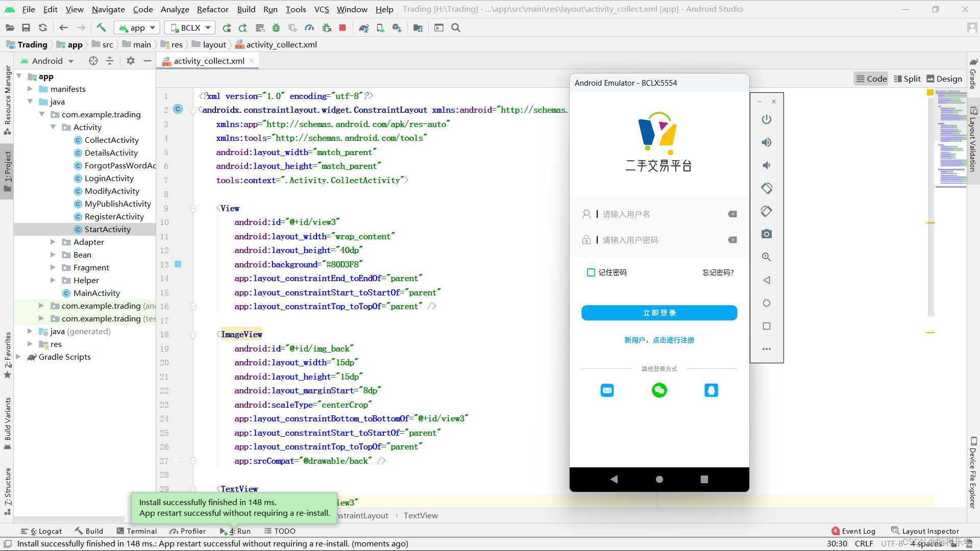Image resolution: width=980 pixels, height=551 pixels.
Task: Switch editor to Design view
Action: [x=944, y=79]
